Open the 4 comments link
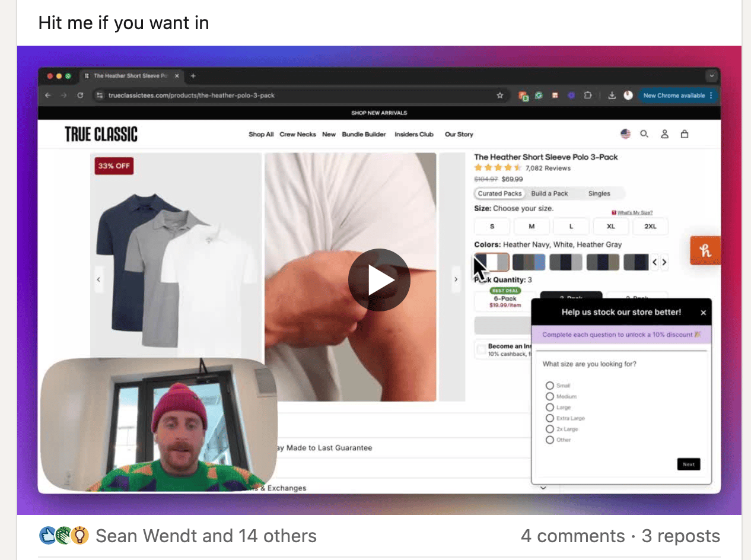This screenshot has height=560, width=751. 572,536
